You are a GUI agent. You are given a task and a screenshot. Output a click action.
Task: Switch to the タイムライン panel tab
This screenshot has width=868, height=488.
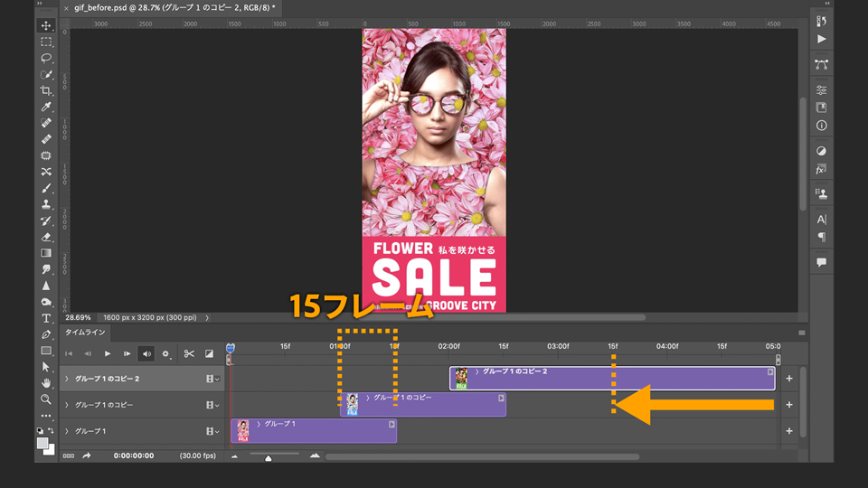point(85,332)
